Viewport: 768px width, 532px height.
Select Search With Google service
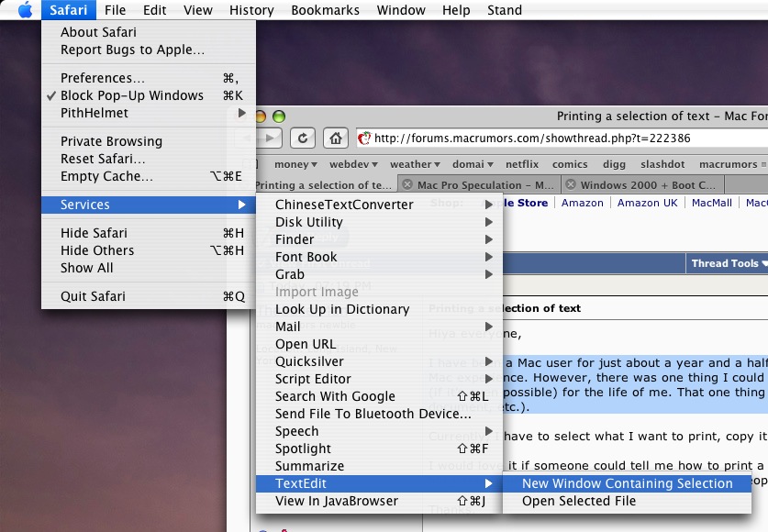pyautogui.click(x=380, y=396)
